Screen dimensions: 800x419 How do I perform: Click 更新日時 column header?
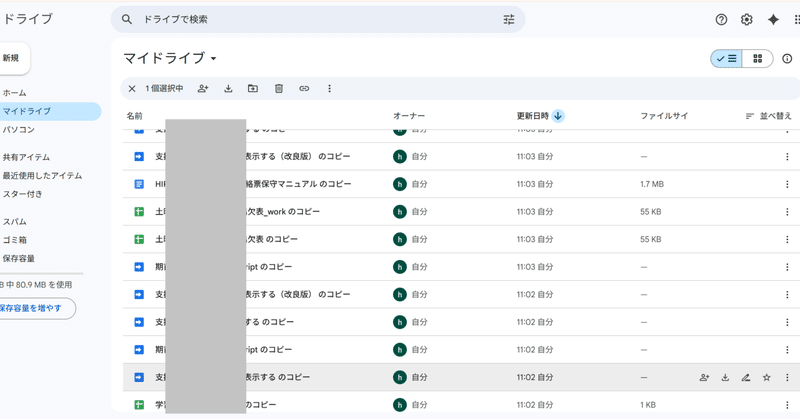[x=533, y=116]
